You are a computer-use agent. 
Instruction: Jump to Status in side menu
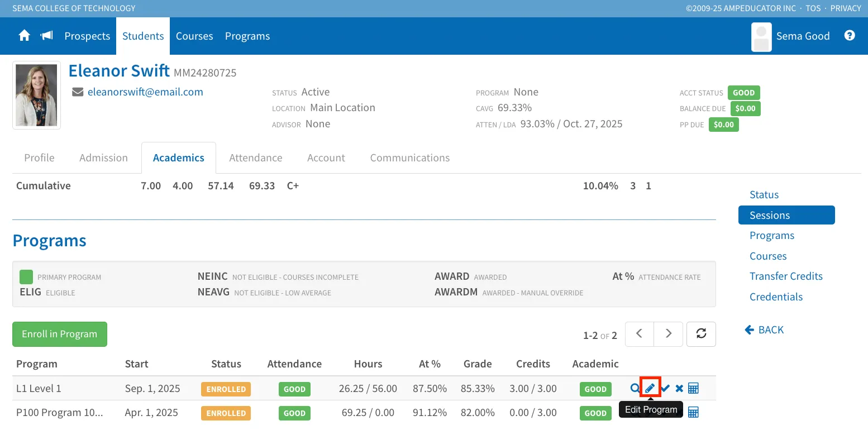pyautogui.click(x=764, y=194)
